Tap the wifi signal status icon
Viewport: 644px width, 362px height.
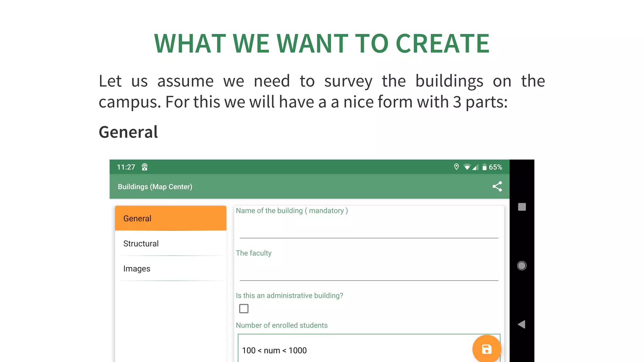[x=467, y=167]
